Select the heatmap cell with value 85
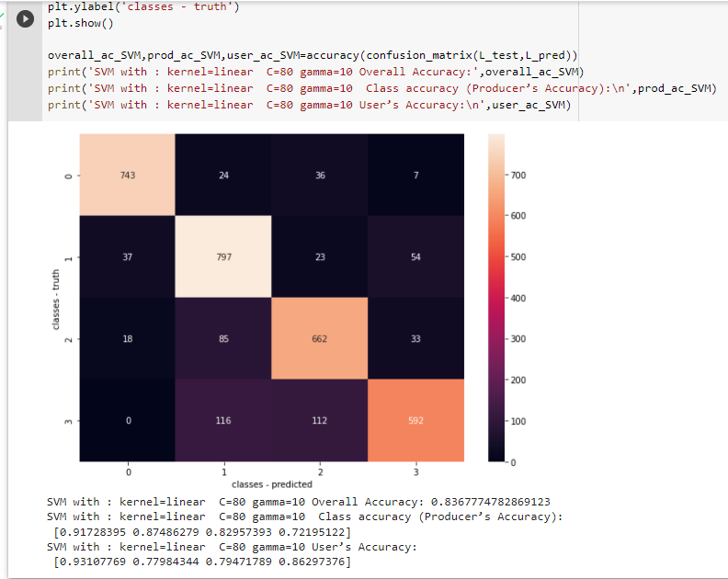The image size is (728, 579). click(x=223, y=338)
